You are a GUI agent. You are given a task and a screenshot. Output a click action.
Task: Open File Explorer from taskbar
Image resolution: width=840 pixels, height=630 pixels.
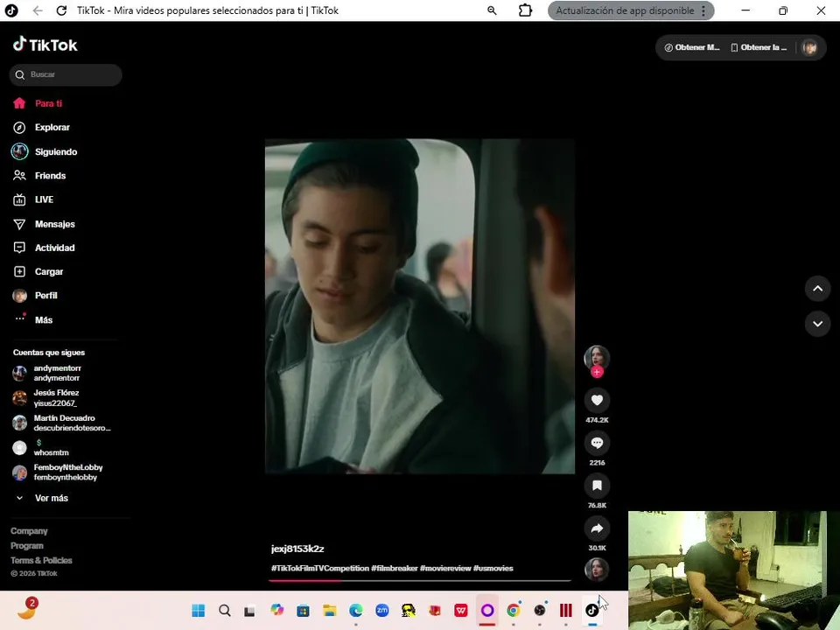coord(330,610)
